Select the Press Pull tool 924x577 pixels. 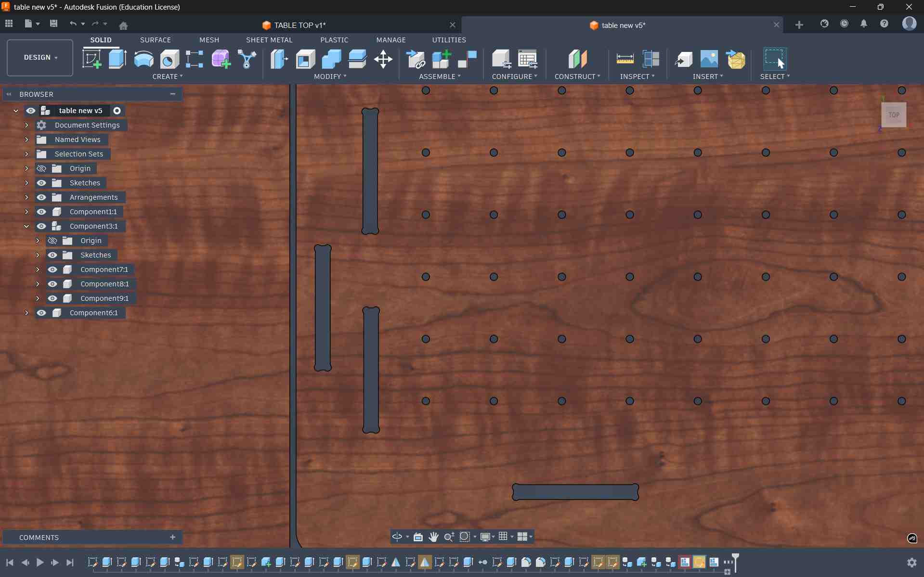[279, 59]
